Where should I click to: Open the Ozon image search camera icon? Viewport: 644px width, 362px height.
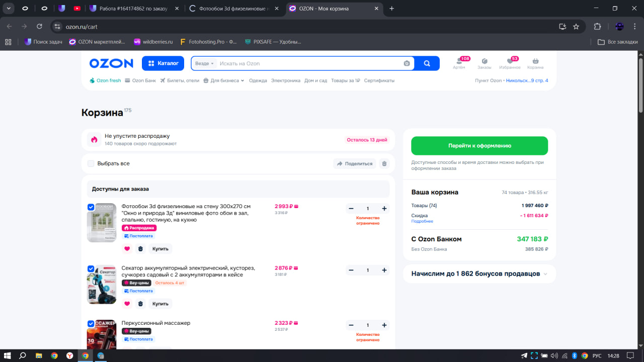[x=407, y=63]
